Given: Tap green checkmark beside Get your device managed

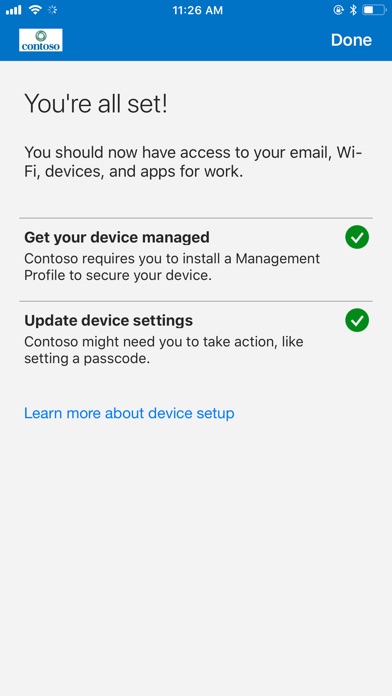Looking at the screenshot, I should coord(357,237).
